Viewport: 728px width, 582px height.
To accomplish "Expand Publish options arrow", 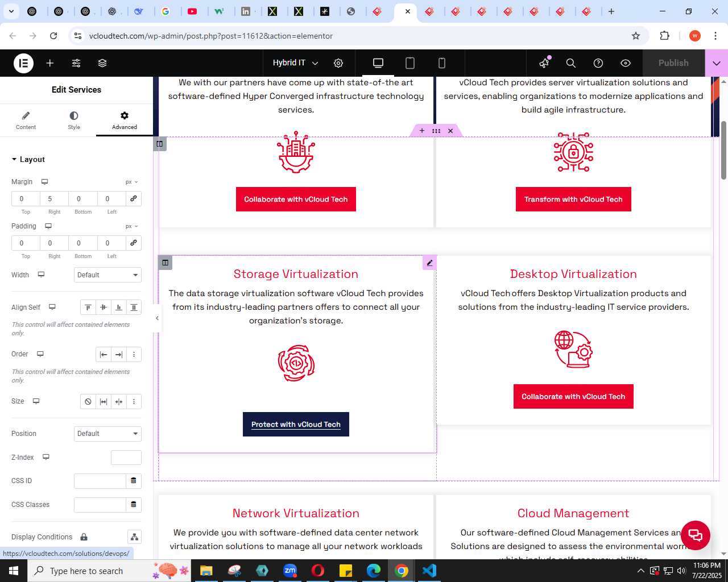I will (x=717, y=63).
